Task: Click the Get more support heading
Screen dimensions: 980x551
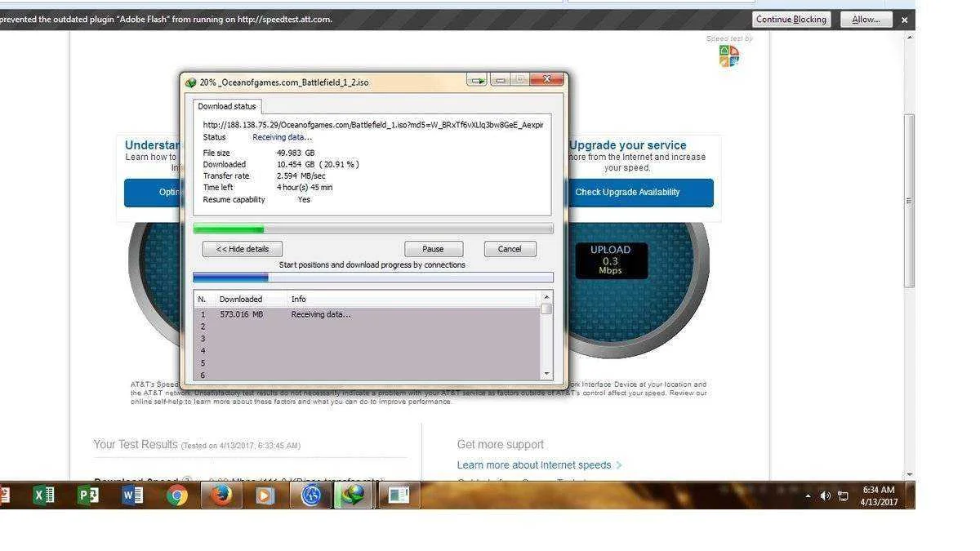Action: pyautogui.click(x=501, y=445)
